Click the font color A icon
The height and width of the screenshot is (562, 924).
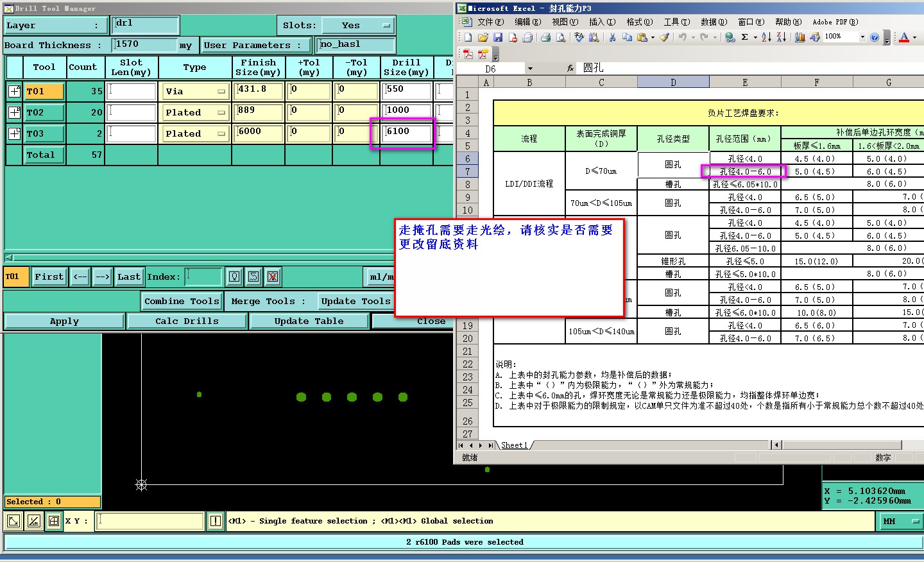(903, 37)
